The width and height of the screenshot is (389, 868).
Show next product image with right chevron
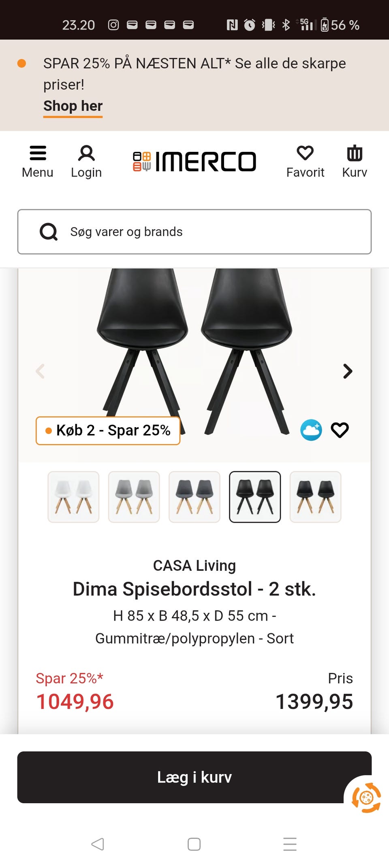click(x=347, y=371)
